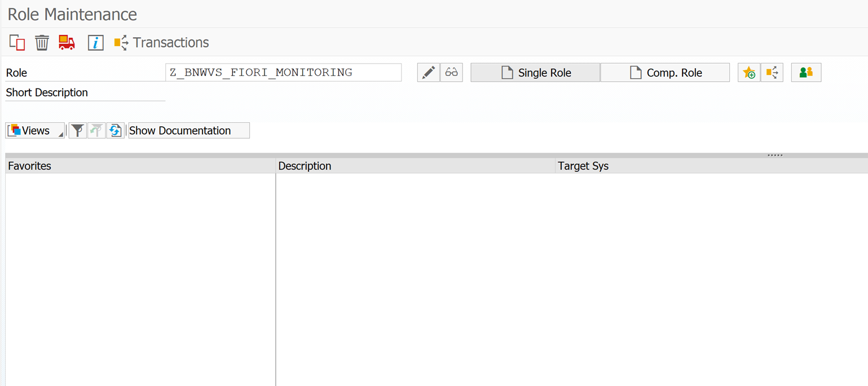Open the blue information icon
Viewport: 868px width, 386px height.
click(95, 43)
